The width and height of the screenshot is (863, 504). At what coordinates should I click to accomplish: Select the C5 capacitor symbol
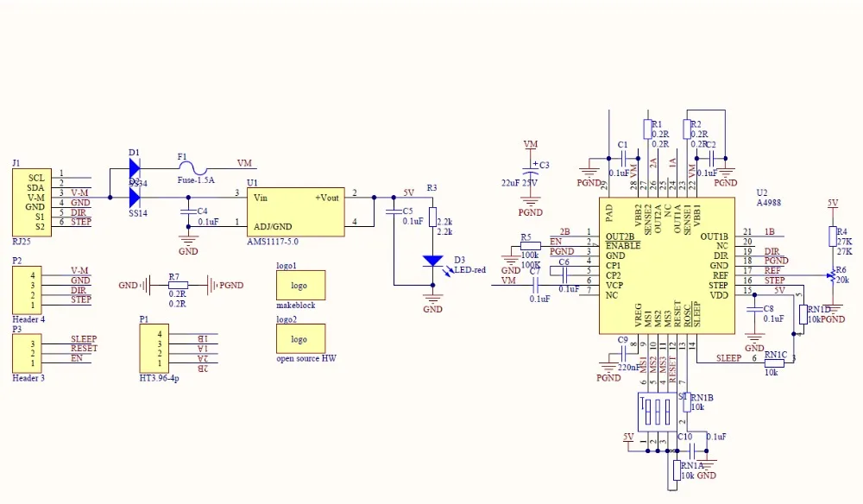(x=394, y=211)
